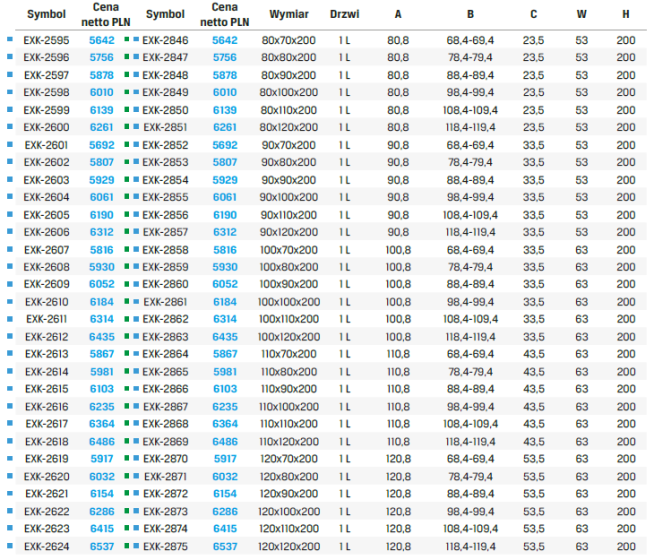Click the blue square marker before EXK-2612

pyautogui.click(x=10, y=337)
